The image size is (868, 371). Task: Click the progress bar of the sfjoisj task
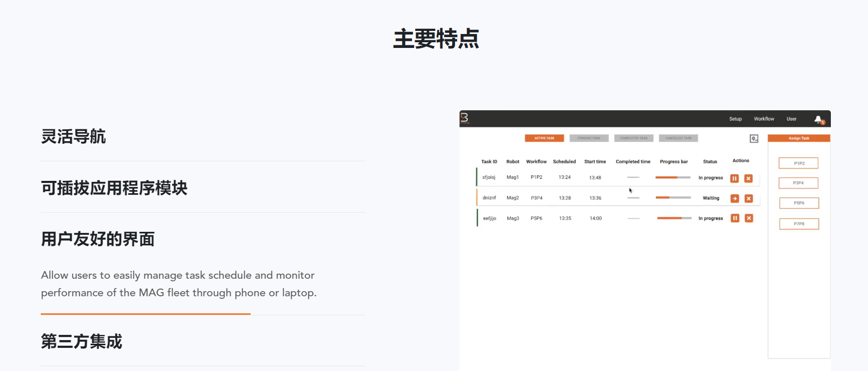[x=673, y=177]
